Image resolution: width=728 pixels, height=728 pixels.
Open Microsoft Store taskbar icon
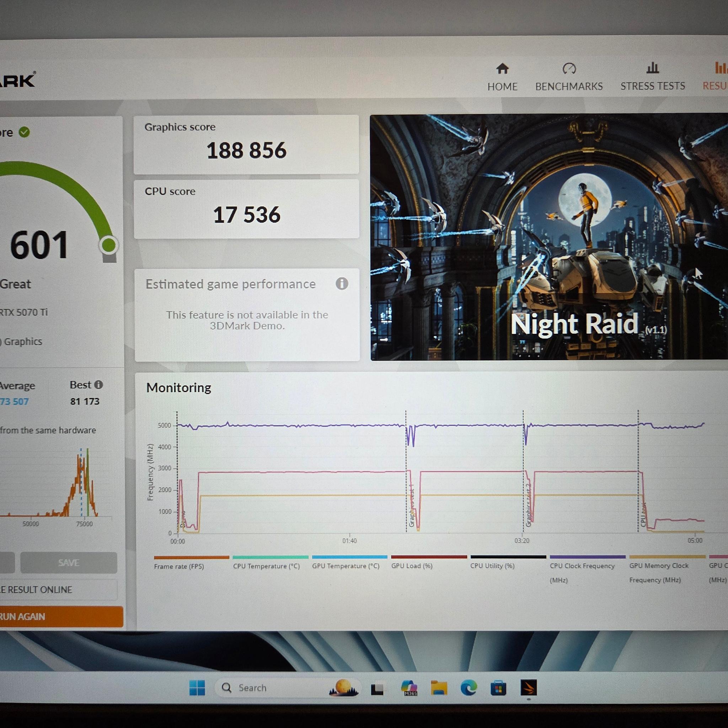click(x=498, y=688)
